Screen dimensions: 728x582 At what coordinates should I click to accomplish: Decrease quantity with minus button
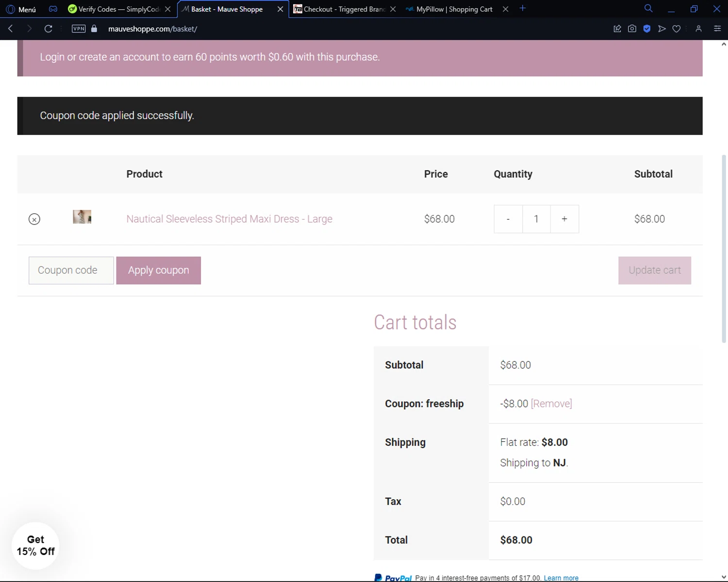[x=508, y=219]
